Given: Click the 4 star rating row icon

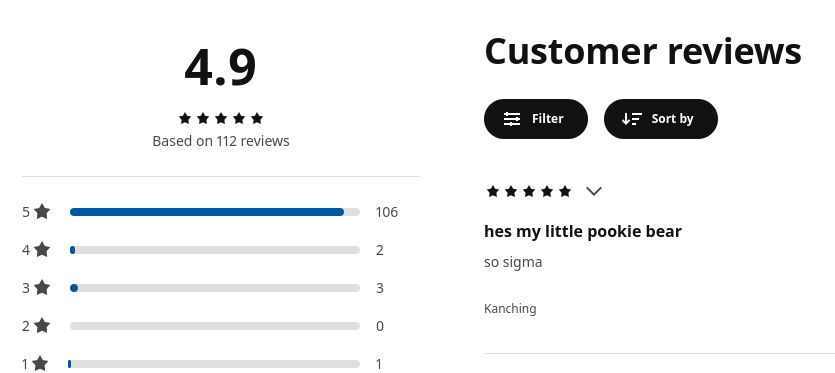Looking at the screenshot, I should point(42,249).
